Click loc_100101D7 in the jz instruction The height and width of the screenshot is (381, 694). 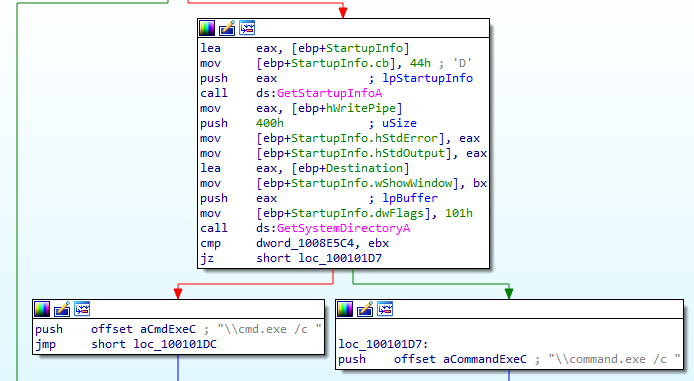point(340,258)
